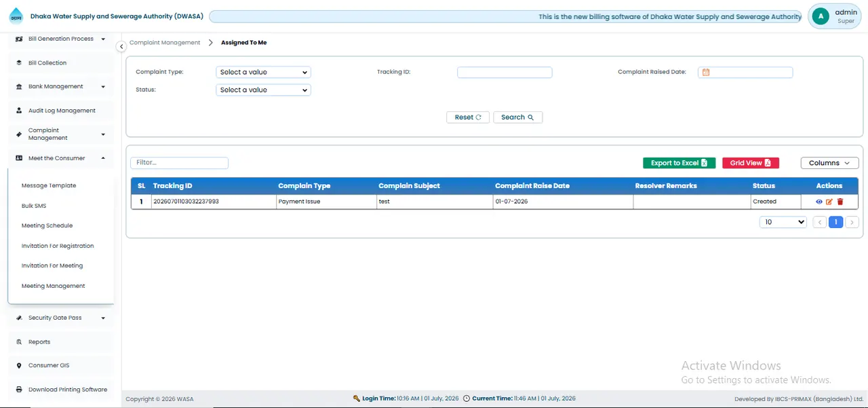Screen dimensions: 868x408
Task: Click into the Filter... text box
Action: coord(179,163)
